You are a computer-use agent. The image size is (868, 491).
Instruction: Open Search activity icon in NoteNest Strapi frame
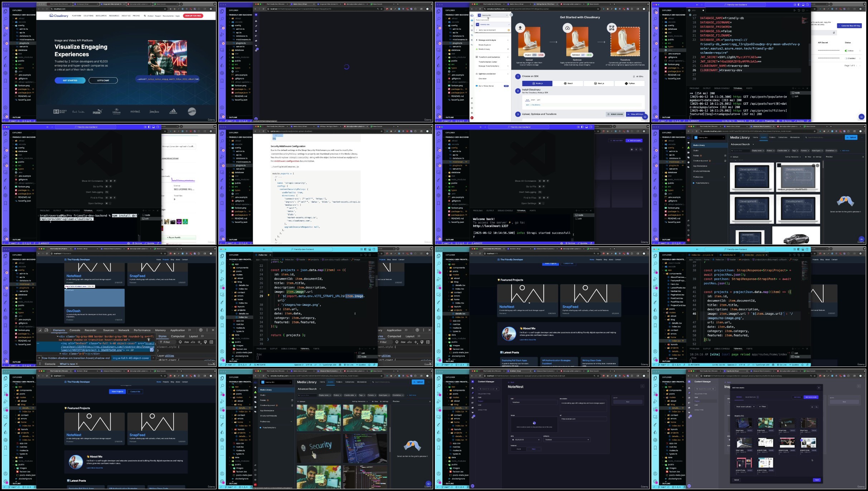pyautogui.click(x=439, y=386)
